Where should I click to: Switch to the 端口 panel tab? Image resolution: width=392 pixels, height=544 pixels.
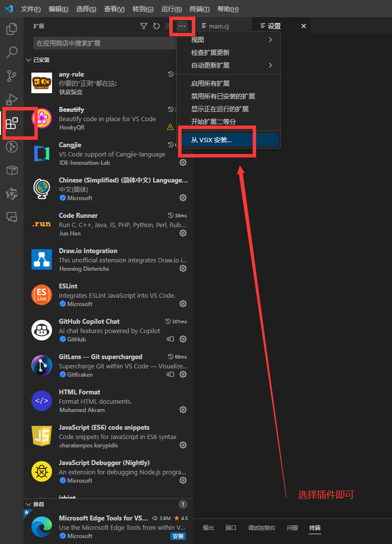pos(231,528)
